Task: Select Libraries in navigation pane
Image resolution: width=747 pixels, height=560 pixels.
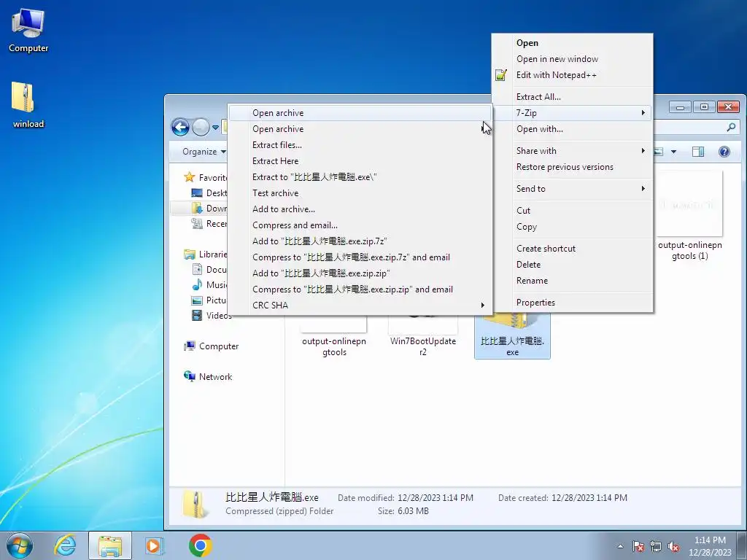Action: pos(206,254)
